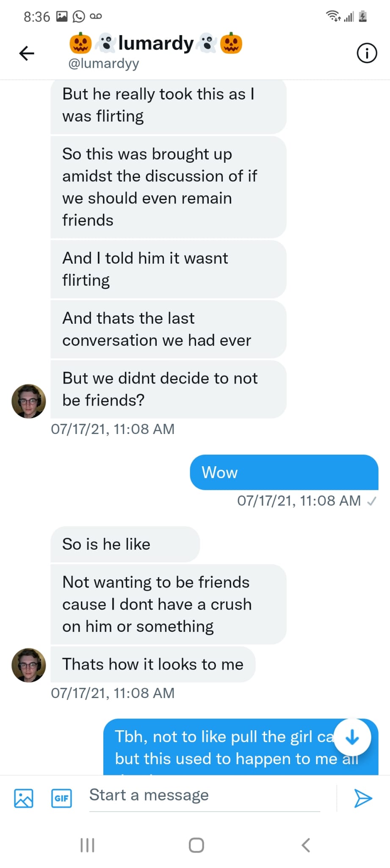Tap the Start a message input field

tap(203, 796)
